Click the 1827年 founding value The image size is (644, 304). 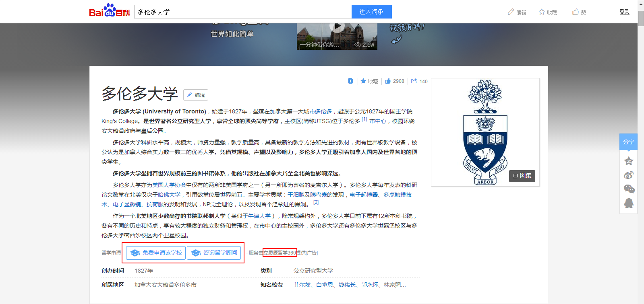click(x=144, y=271)
